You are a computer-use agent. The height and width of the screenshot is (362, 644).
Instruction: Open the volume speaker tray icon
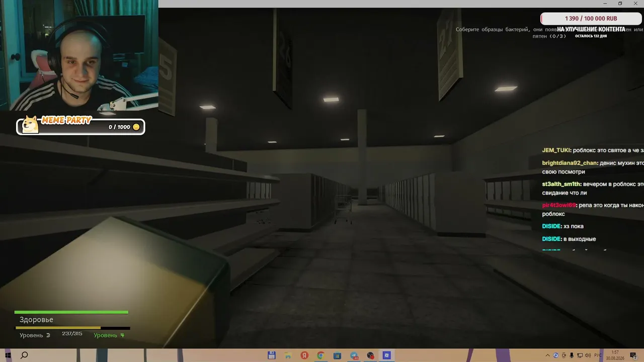588,355
